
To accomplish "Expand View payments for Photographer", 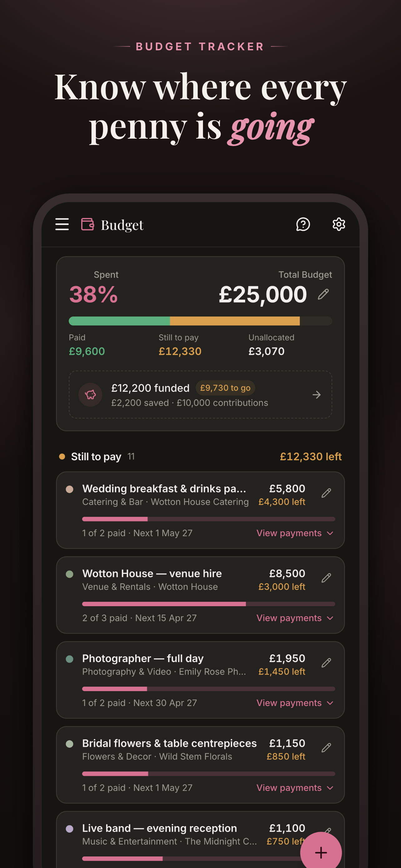I will [295, 703].
